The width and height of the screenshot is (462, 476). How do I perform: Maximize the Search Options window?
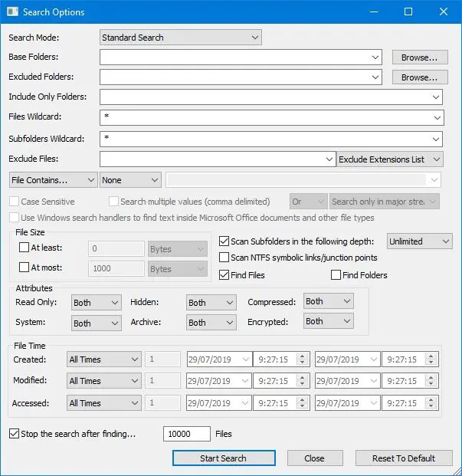point(408,11)
